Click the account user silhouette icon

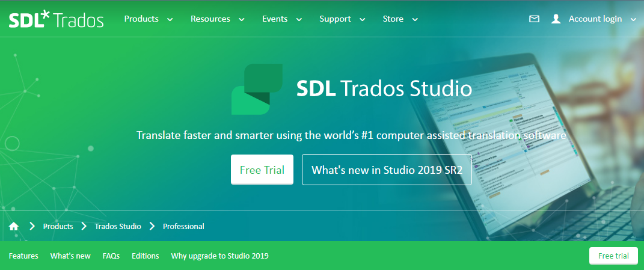(x=556, y=19)
